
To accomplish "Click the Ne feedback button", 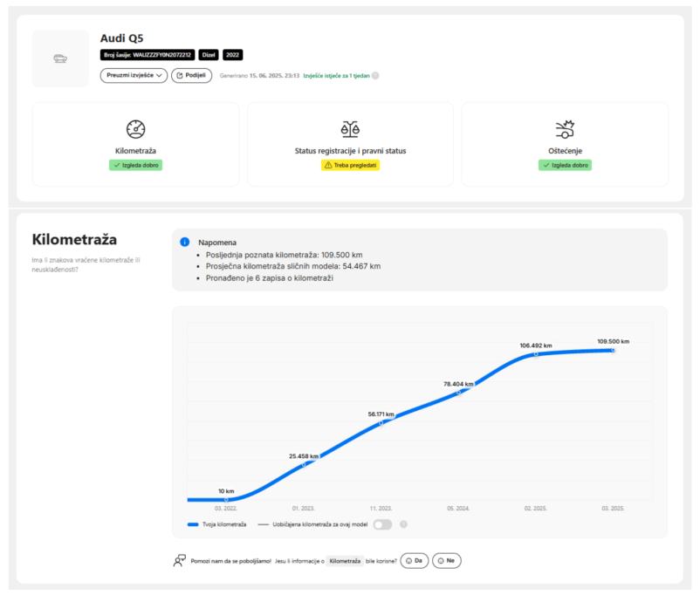I will tap(446, 560).
